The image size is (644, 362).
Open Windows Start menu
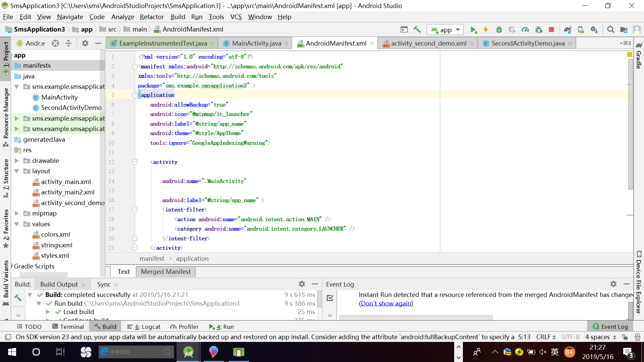pos(12,352)
